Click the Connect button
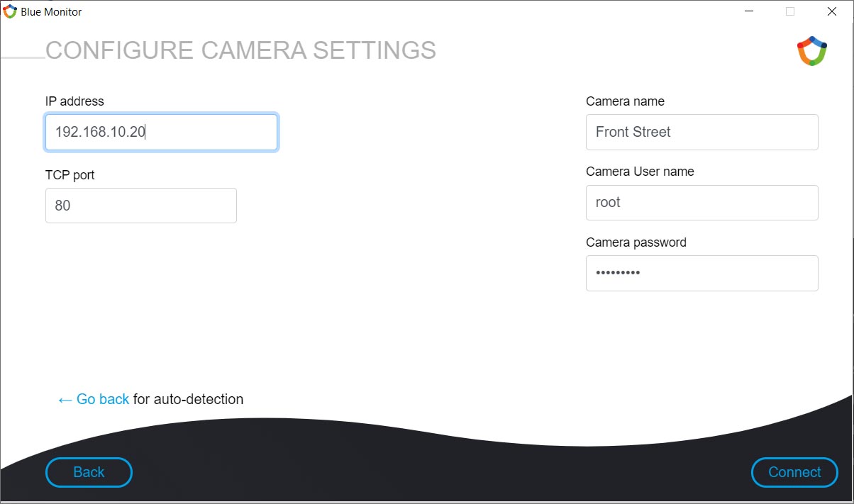 coord(794,472)
